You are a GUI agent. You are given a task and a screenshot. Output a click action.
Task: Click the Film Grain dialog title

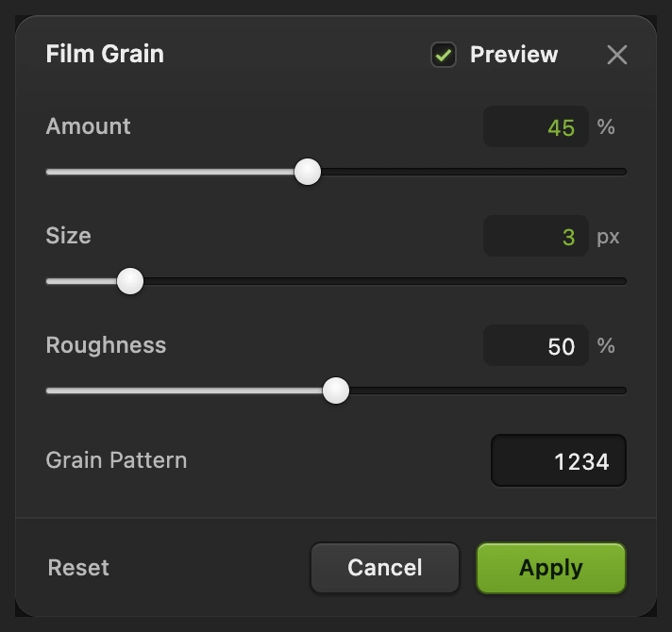(x=105, y=54)
